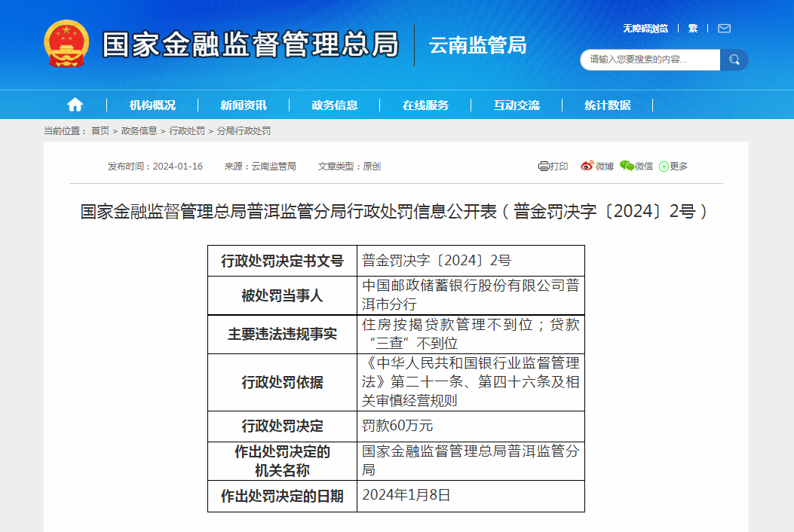
Task: Click the 首页 breadcrumb link
Action: 100,131
